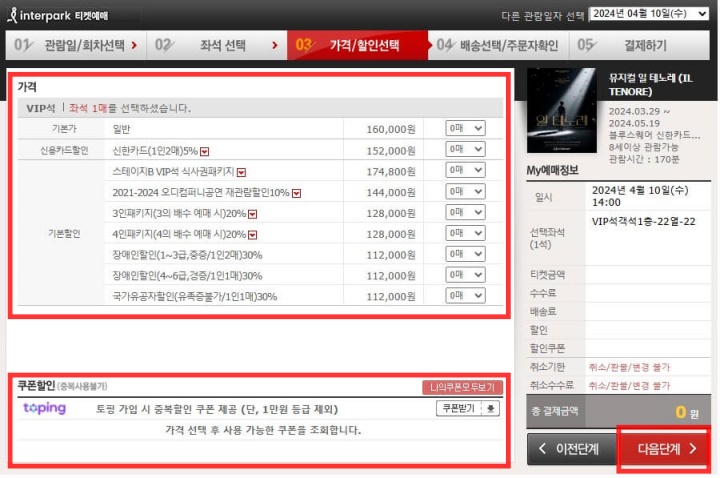Click the 160,000원 price text
Screen dimensions: 720x478
pos(391,129)
